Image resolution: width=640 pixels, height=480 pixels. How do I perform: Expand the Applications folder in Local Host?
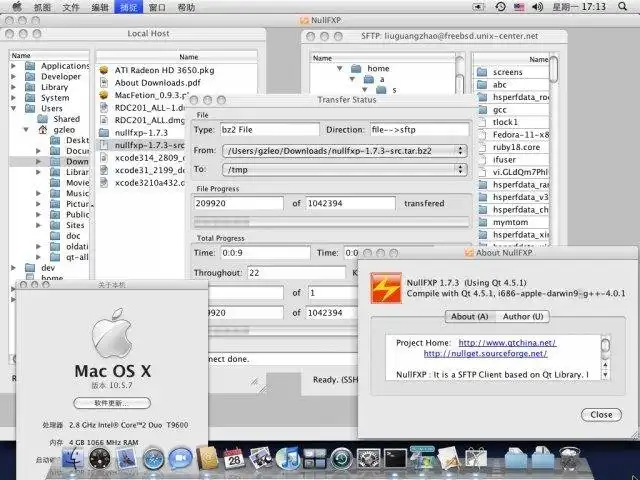pos(13,66)
